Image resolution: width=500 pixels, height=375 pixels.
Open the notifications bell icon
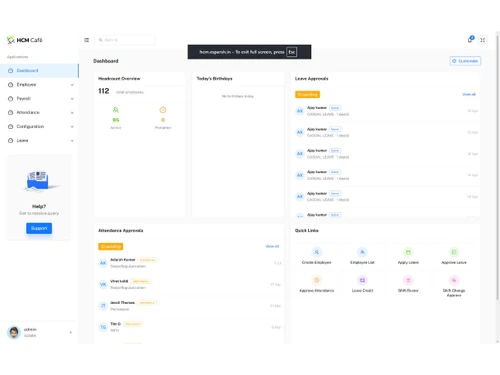(470, 39)
